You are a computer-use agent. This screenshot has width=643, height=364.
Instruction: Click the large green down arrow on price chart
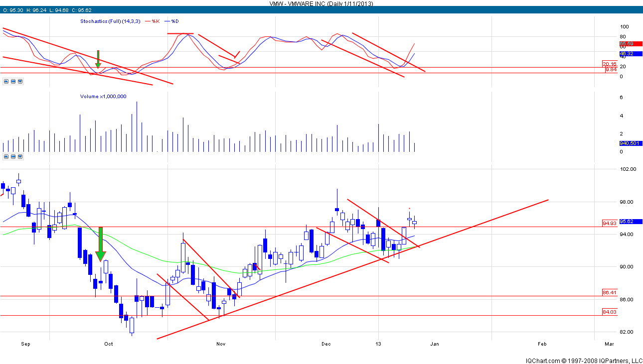[x=101, y=244]
